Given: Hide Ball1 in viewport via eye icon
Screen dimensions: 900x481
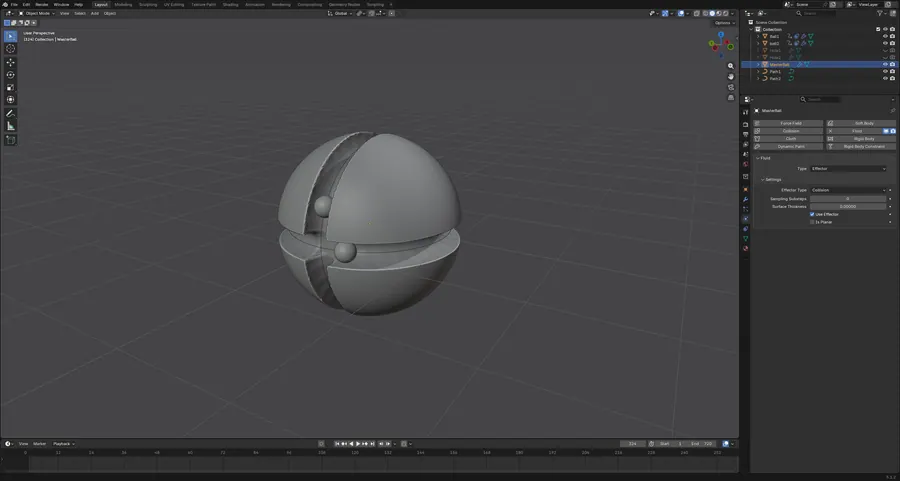Looking at the screenshot, I should coord(885,36).
